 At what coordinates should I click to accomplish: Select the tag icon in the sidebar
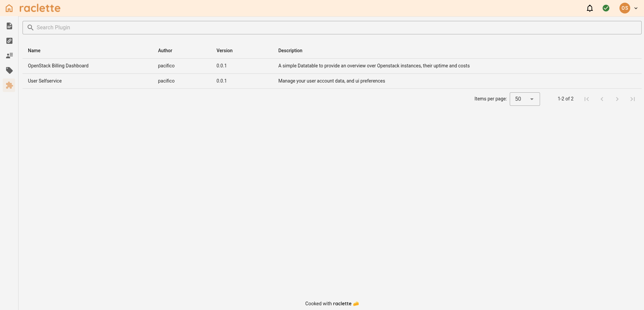[9, 70]
